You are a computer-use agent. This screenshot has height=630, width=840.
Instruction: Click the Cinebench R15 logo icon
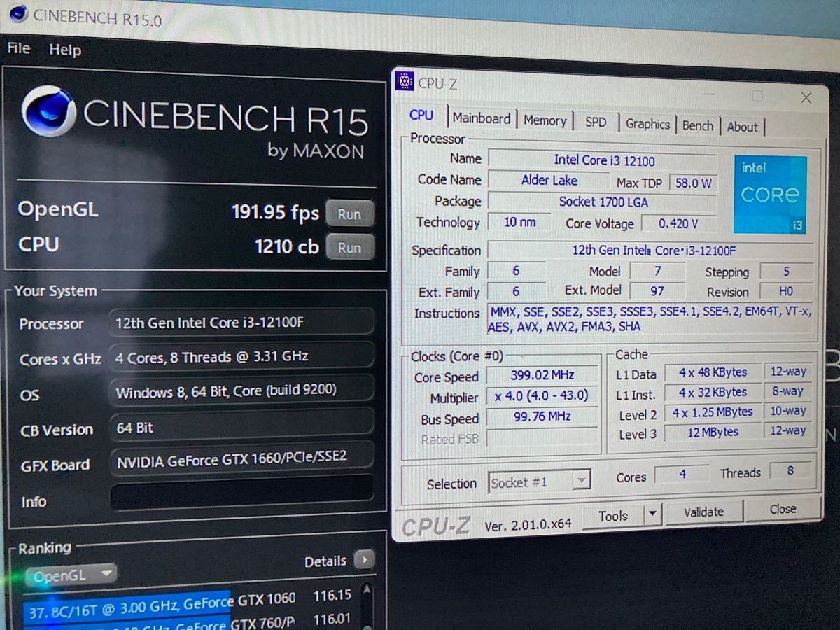click(48, 111)
